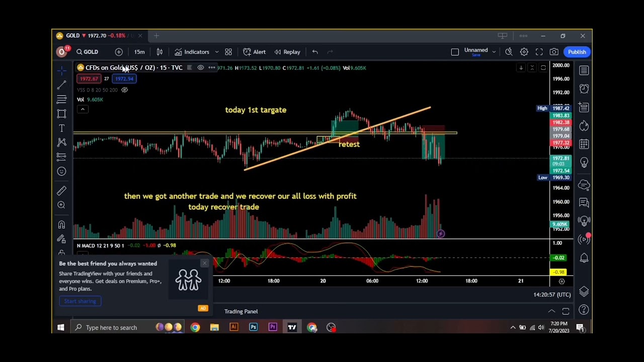Screen dimensions: 644x362
Task: Open hotlists flame panel in sidebar
Action: click(x=584, y=126)
